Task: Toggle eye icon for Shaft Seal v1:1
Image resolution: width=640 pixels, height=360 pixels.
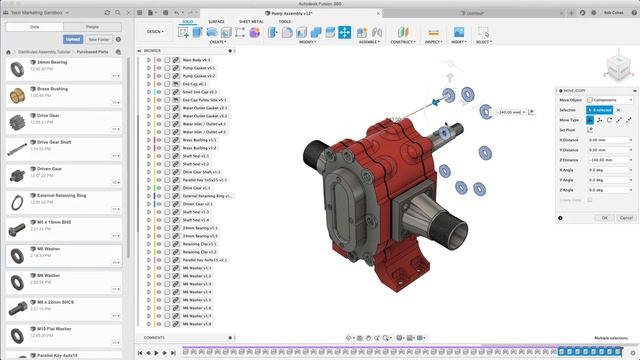Action: coord(159,156)
